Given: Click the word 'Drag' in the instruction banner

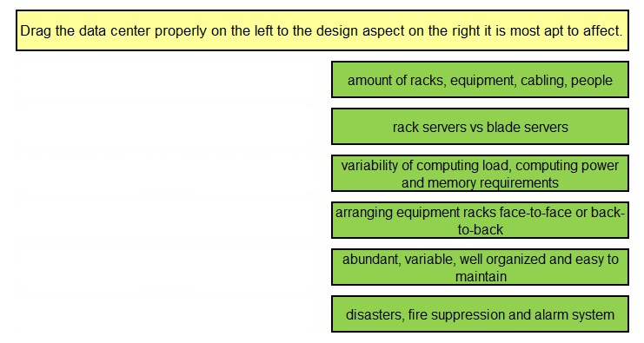Looking at the screenshot, I should click(x=36, y=31).
